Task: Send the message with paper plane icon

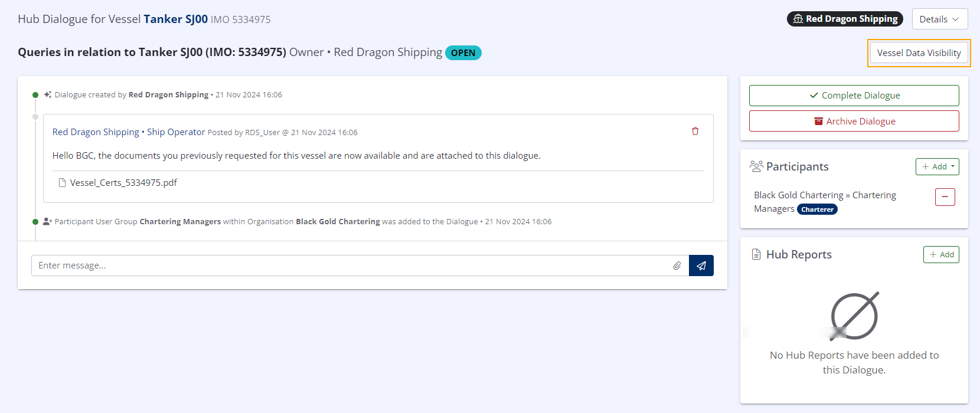Action: (701, 266)
